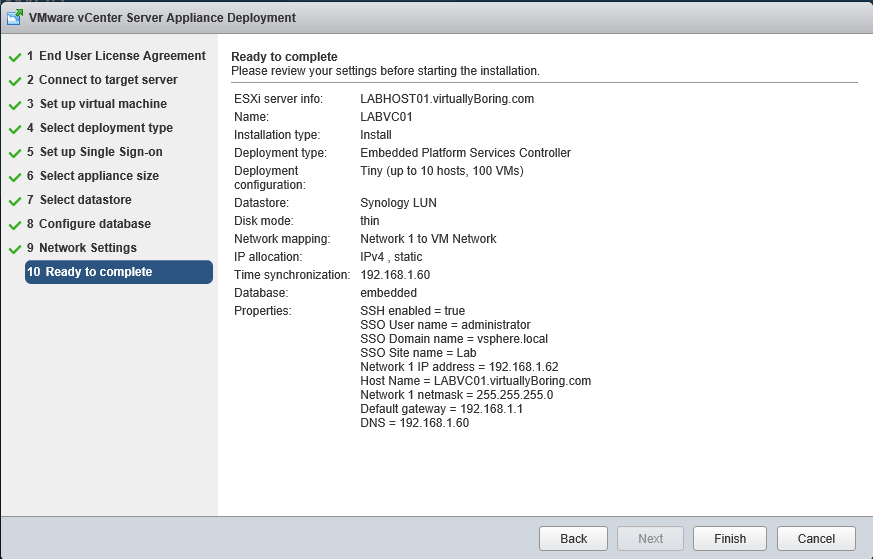Click the review your settings instruction text

[x=385, y=71]
